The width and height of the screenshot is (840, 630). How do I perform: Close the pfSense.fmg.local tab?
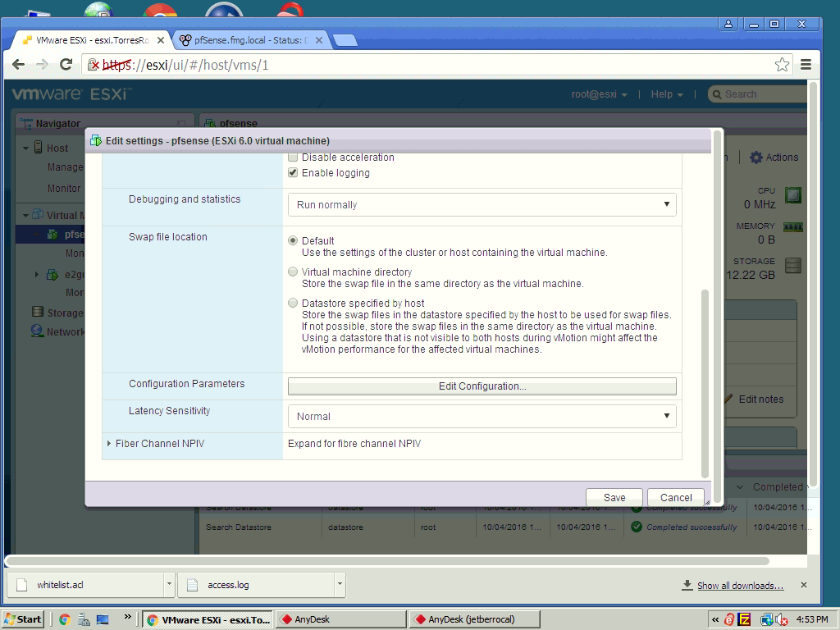(319, 40)
